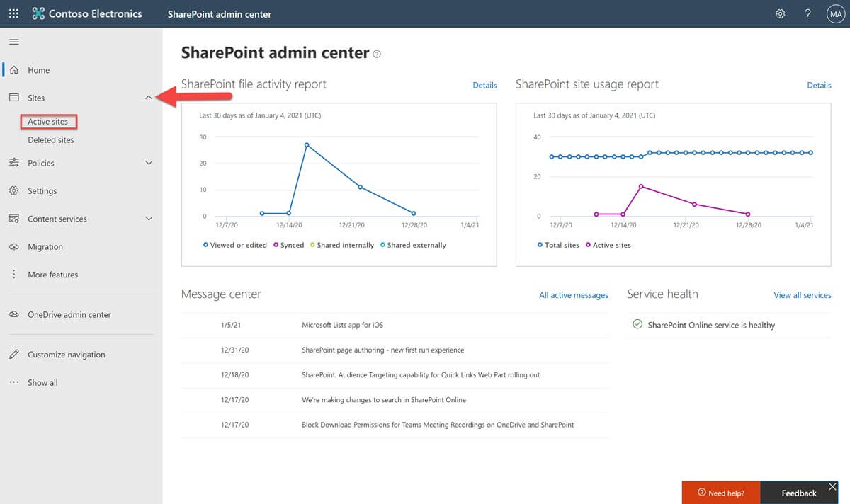The width and height of the screenshot is (850, 504).
Task: Open Block Download Permissions message
Action: click(x=438, y=425)
